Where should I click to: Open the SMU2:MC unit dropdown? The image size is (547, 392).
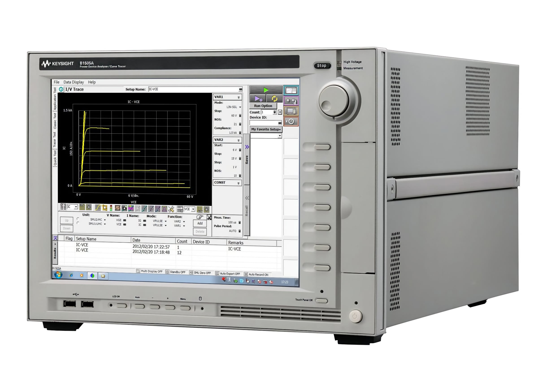coord(98,220)
